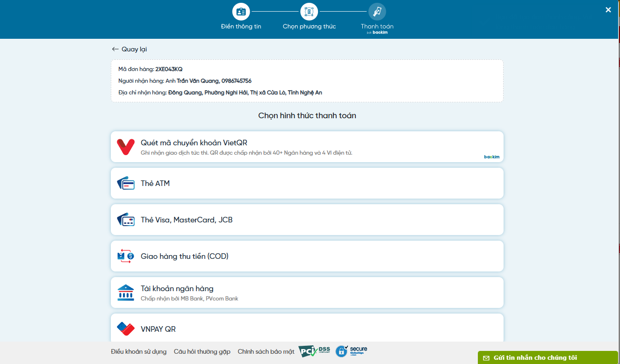The width and height of the screenshot is (620, 364).
Task: Click the VietQR red V logo icon
Action: (125, 147)
